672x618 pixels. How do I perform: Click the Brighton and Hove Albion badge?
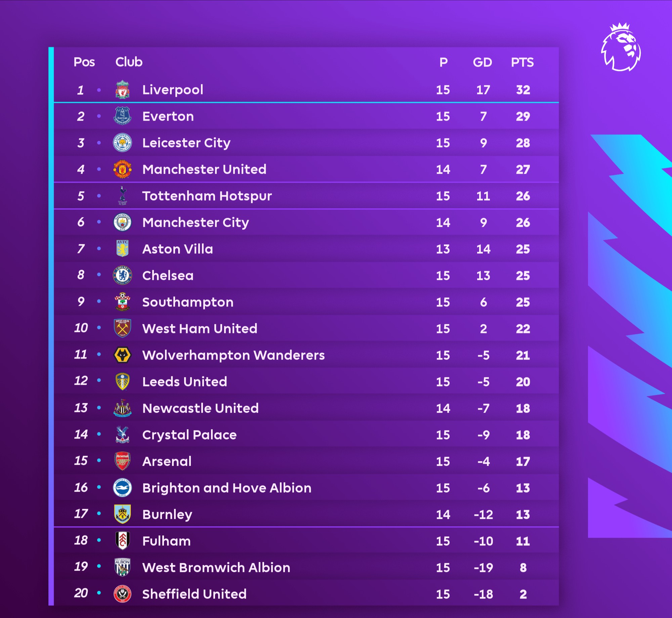122,488
